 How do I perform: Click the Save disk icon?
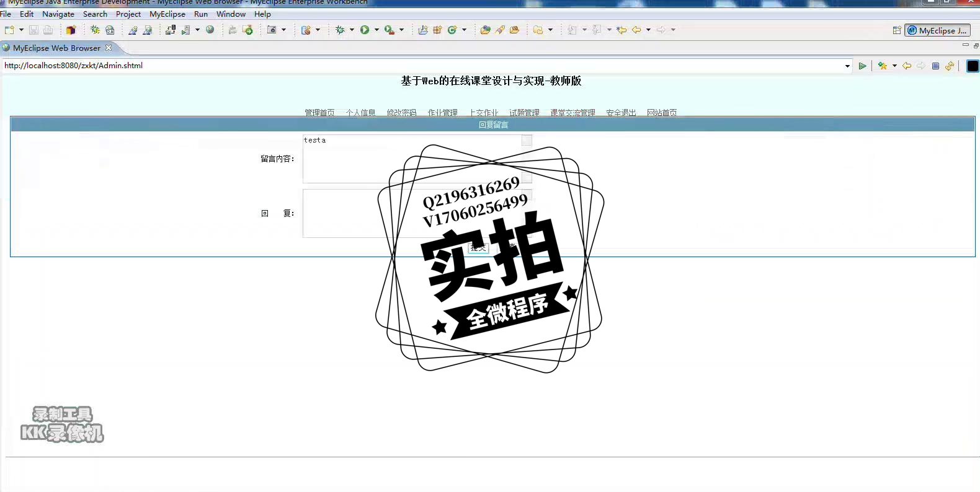33,30
